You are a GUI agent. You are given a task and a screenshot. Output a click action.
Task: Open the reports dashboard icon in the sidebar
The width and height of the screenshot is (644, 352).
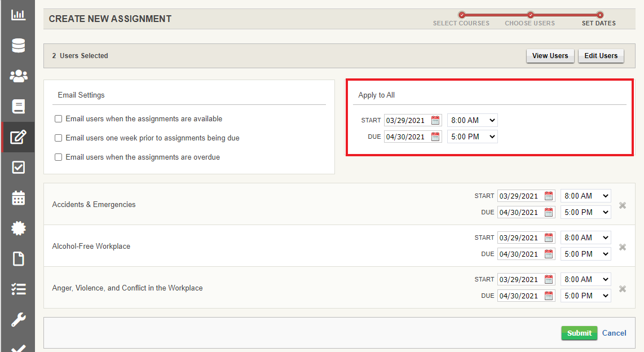click(17, 15)
